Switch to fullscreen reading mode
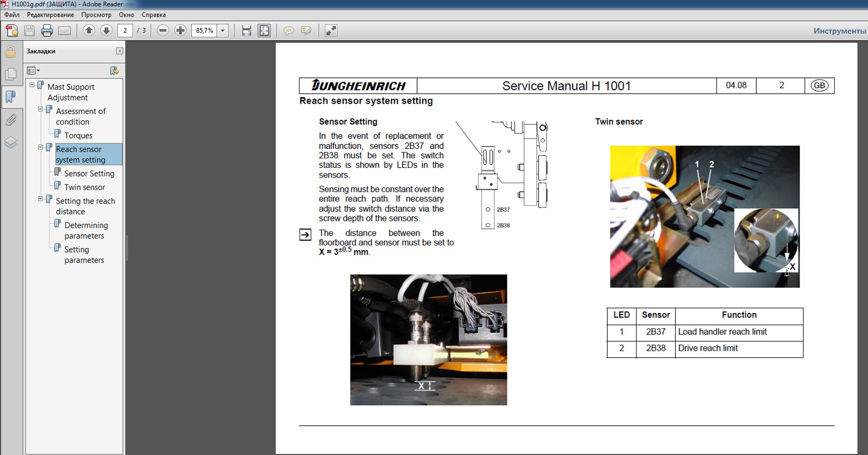Viewport: 868px width, 455px height. coord(331,31)
